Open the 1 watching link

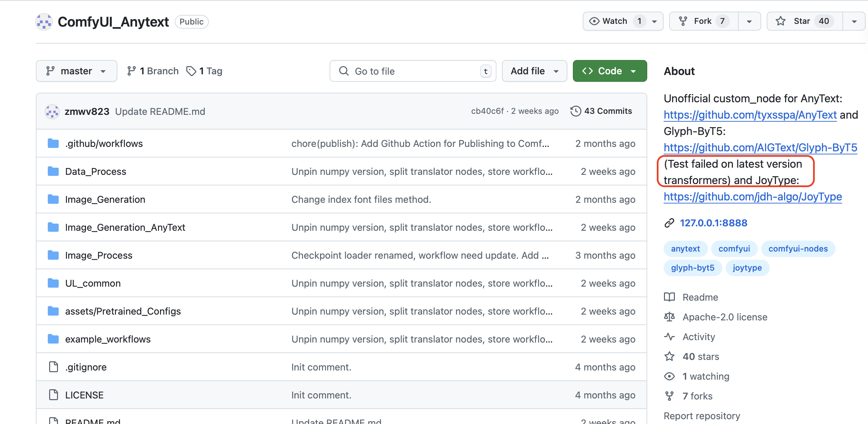pyautogui.click(x=706, y=376)
